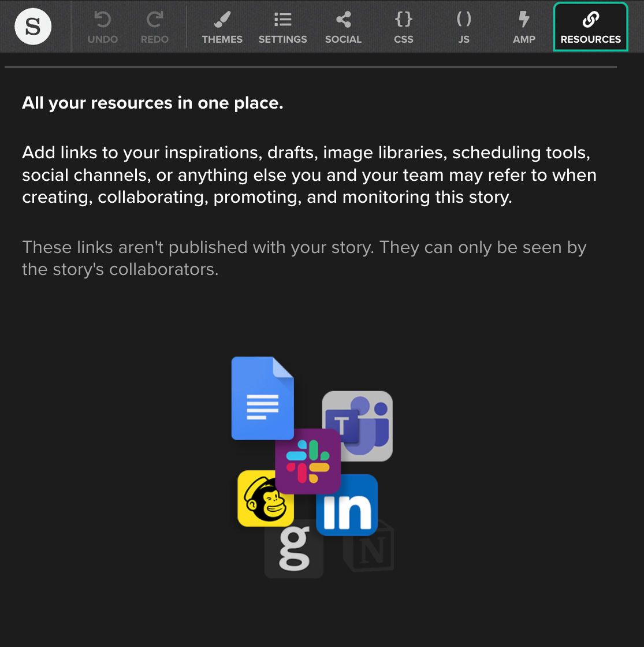Click the grey 'g' app icon
This screenshot has width=644, height=647.
click(294, 549)
